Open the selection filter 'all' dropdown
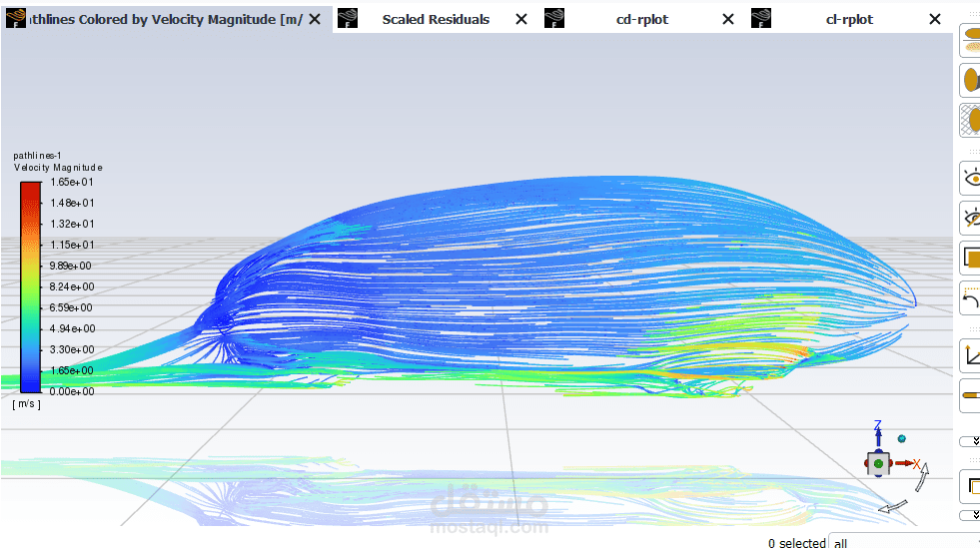 pyautogui.click(x=904, y=542)
